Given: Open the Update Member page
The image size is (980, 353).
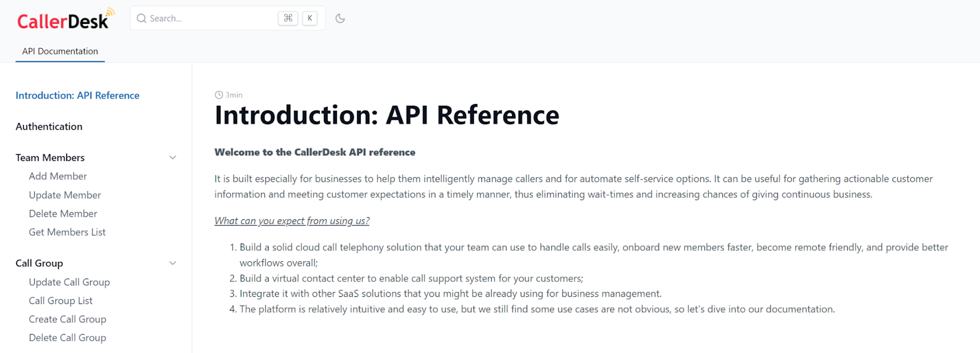Looking at the screenshot, I should [65, 195].
